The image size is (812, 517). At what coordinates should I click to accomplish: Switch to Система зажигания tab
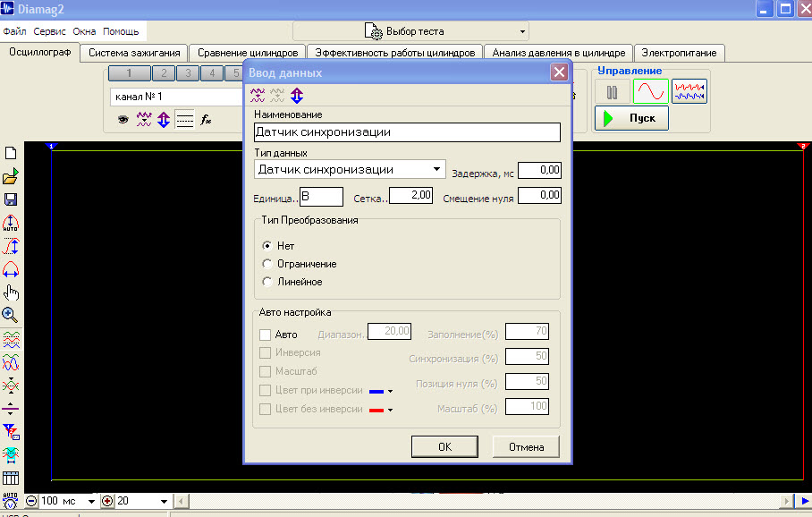134,53
